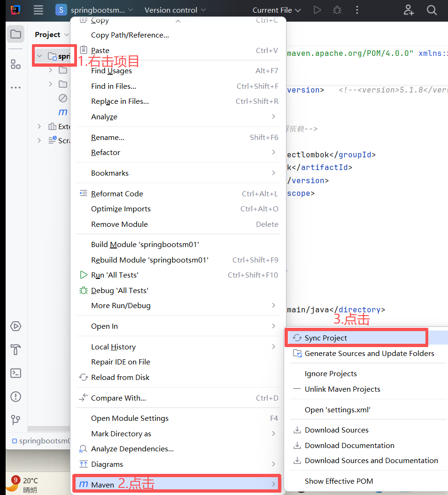The height and width of the screenshot is (495, 448).
Task: Open the Refactor submenu
Action: tap(178, 153)
